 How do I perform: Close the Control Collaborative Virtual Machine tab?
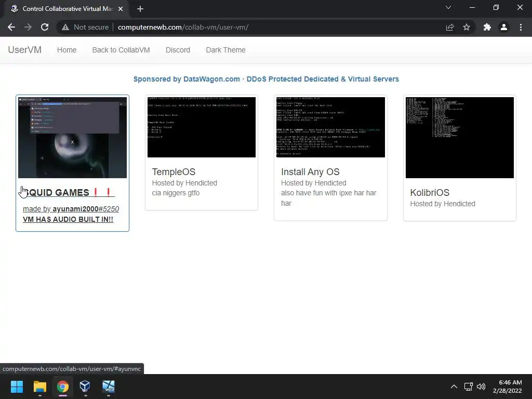coord(121,9)
